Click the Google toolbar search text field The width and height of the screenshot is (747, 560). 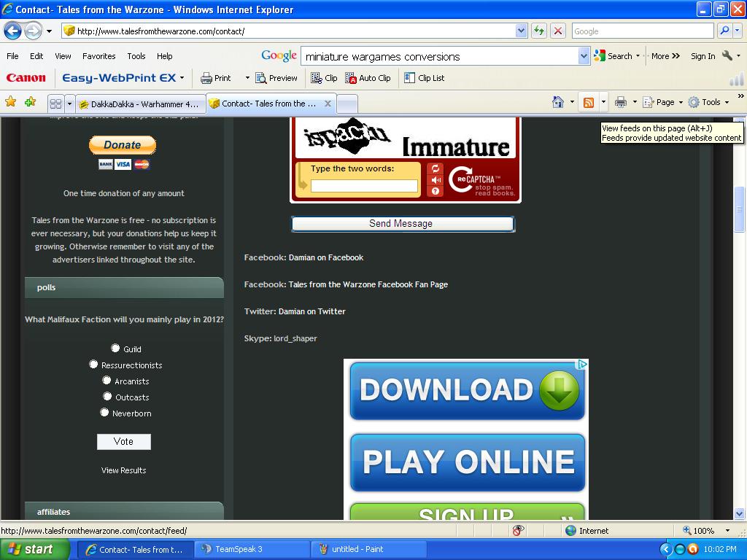(440, 56)
